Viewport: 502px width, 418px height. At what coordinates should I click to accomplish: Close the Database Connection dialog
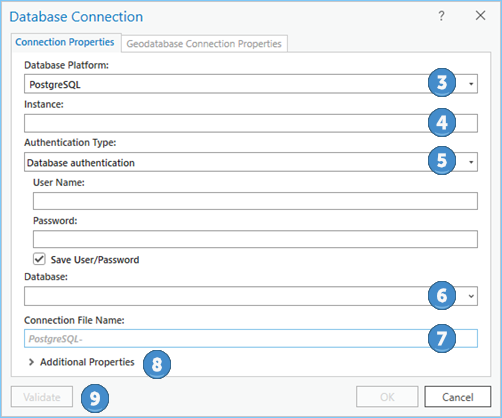pyautogui.click(x=480, y=15)
